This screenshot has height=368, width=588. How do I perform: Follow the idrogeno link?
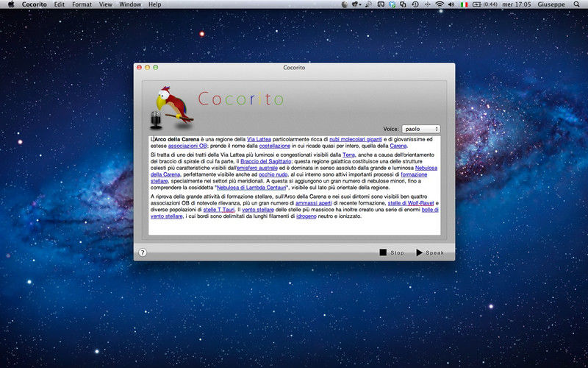tap(306, 216)
